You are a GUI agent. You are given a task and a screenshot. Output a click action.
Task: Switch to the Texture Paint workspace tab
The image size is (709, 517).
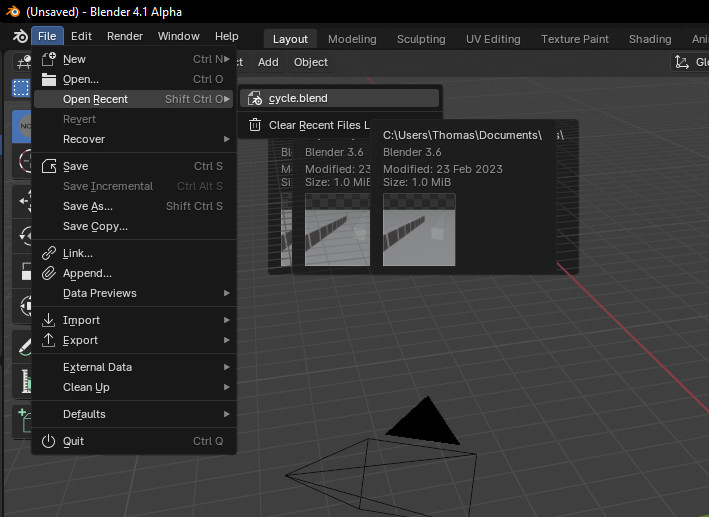pyautogui.click(x=575, y=39)
